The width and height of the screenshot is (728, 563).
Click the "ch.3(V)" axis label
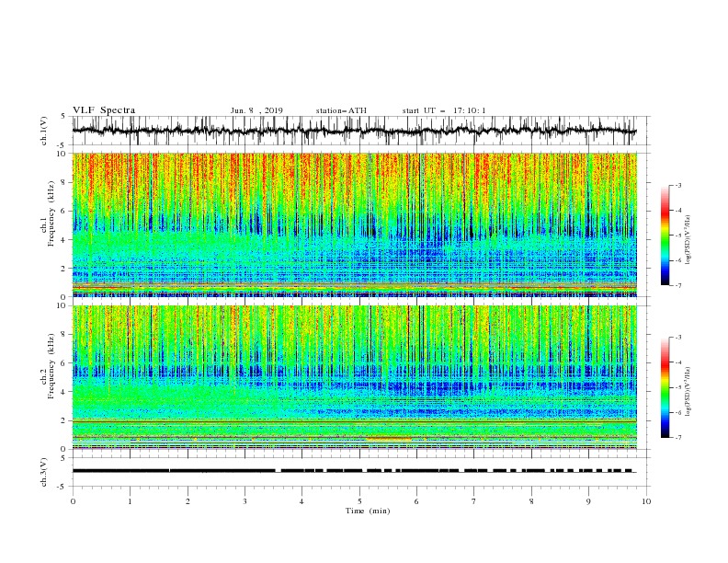44,472
